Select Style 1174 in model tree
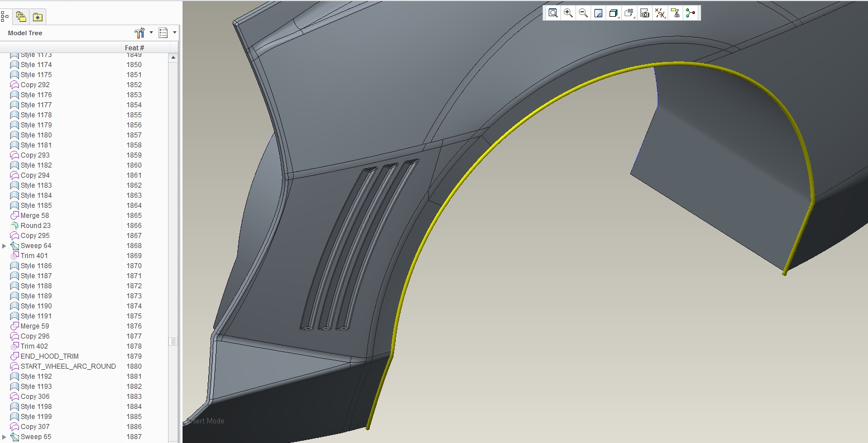 [x=36, y=65]
